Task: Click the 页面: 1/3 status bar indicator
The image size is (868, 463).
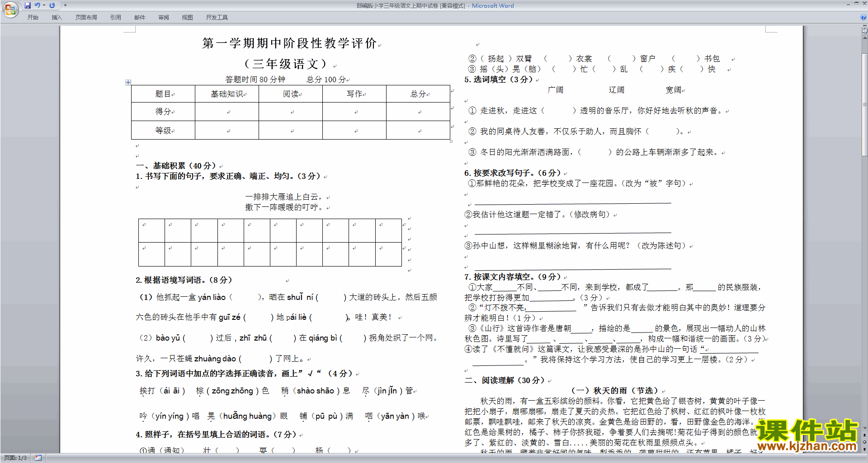Action: coord(15,458)
